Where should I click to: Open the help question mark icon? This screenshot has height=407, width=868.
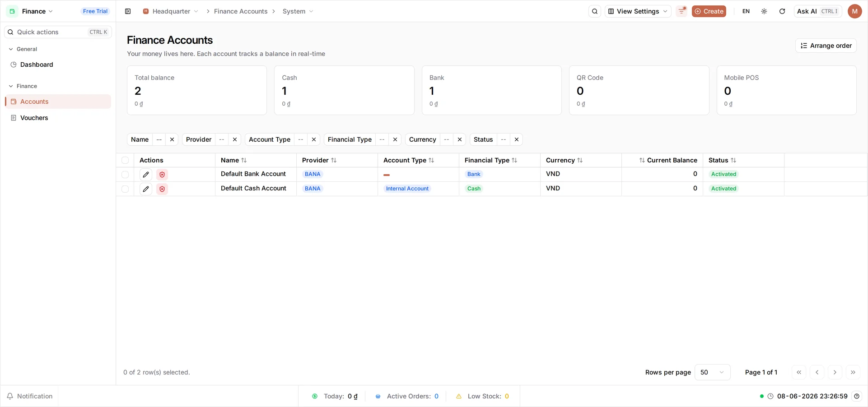point(857,396)
